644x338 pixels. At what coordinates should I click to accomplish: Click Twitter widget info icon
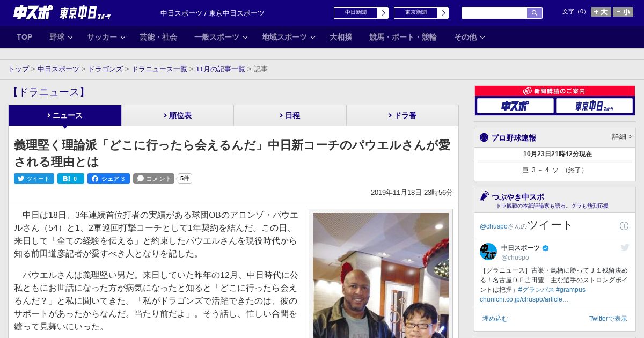[x=624, y=226]
